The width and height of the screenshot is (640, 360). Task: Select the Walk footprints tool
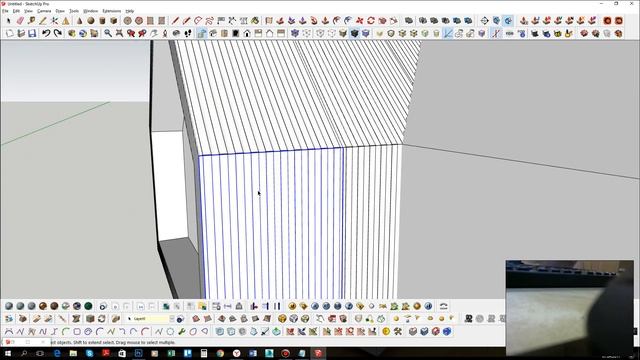[187, 33]
